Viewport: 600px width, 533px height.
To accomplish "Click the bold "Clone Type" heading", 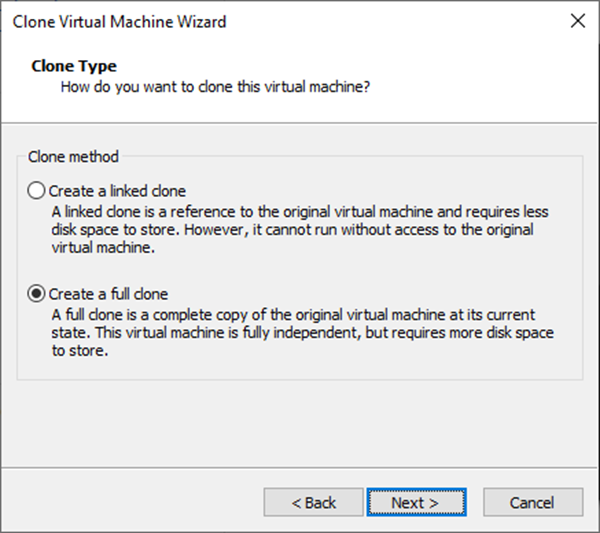I will (74, 67).
